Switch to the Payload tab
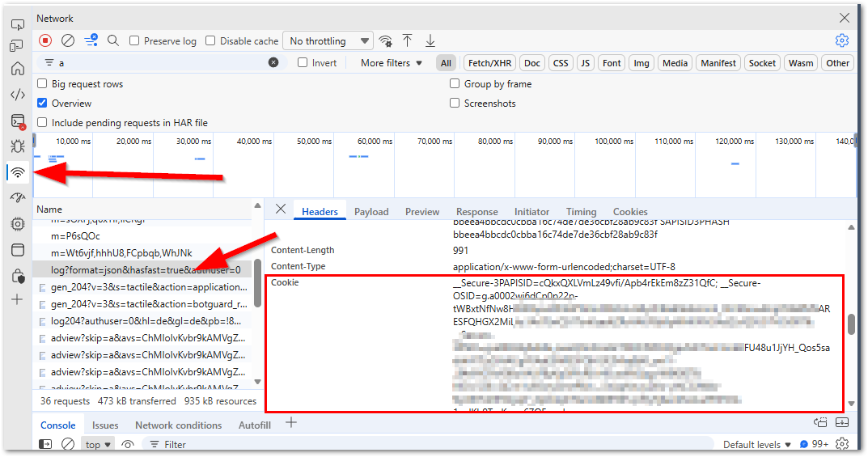This screenshot has width=868, height=457. [x=371, y=212]
